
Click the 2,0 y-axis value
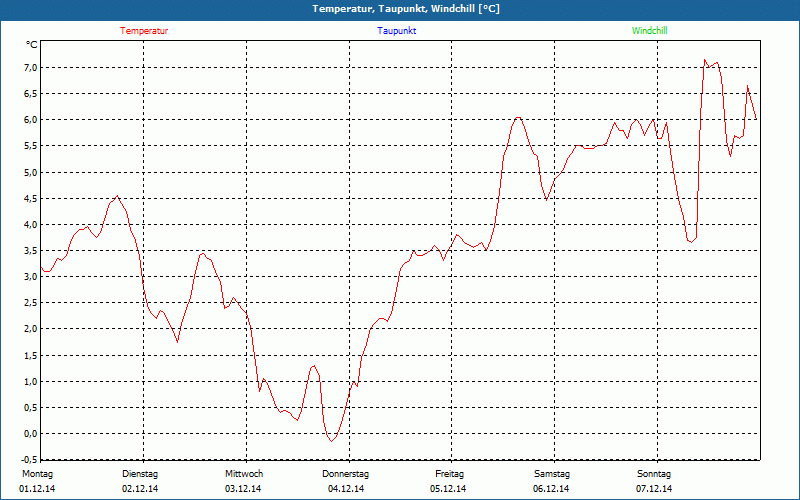[x=30, y=329]
